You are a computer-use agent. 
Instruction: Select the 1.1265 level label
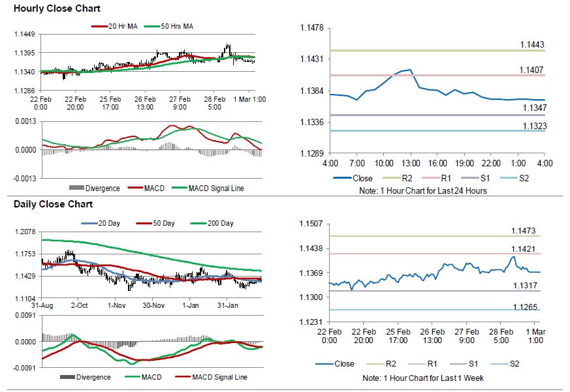pyautogui.click(x=524, y=305)
